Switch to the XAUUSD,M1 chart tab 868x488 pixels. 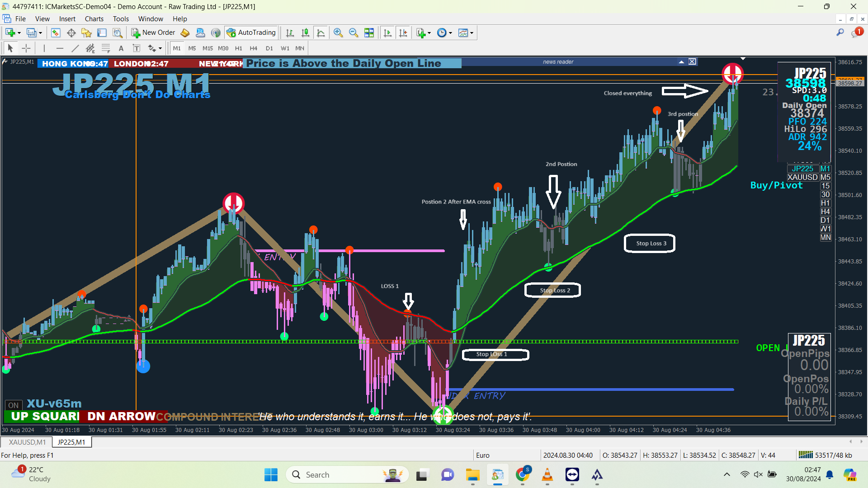tap(27, 442)
